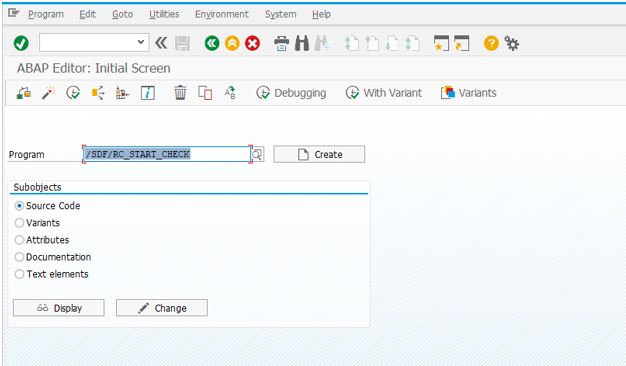
Task: Select the Source Code radio button
Action: [19, 206]
